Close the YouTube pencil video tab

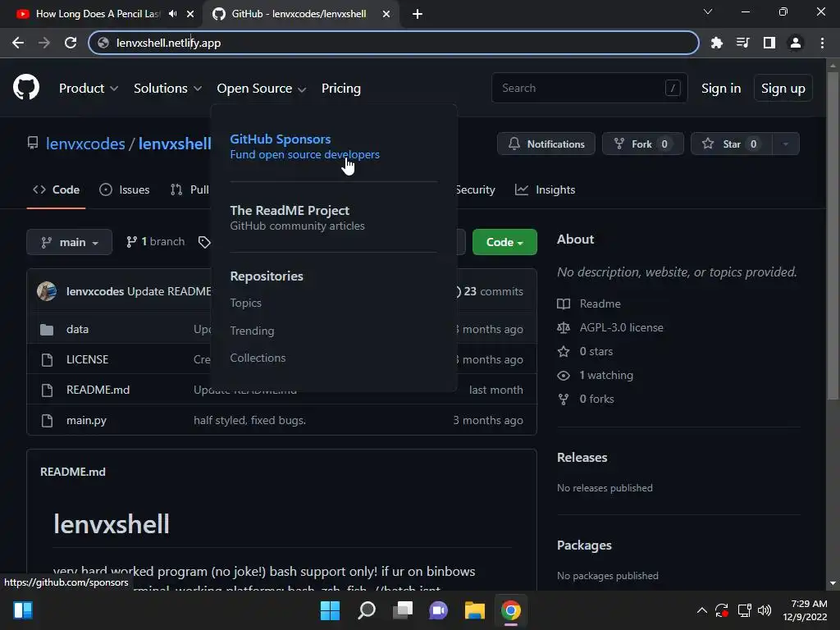point(190,14)
